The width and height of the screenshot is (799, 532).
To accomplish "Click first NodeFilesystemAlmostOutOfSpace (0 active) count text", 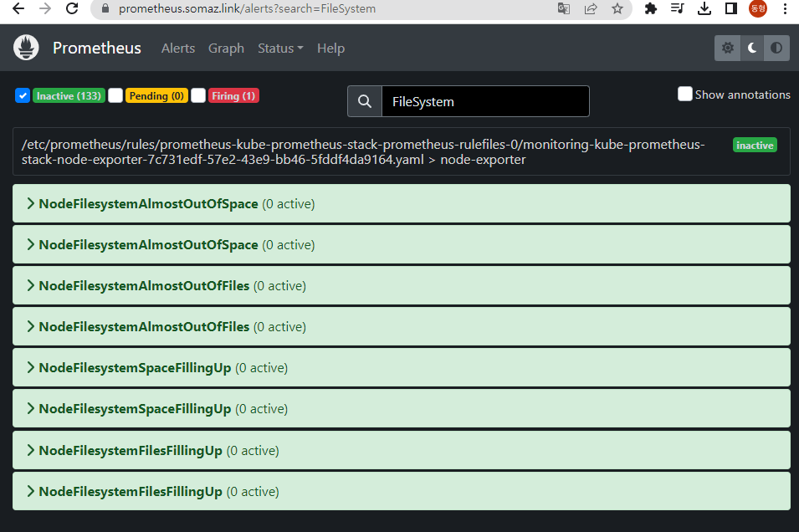I will [289, 204].
